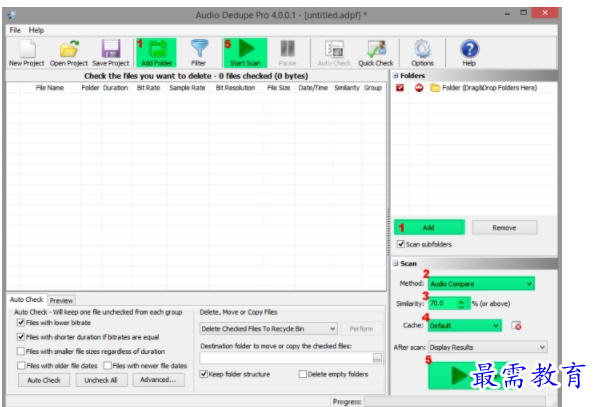The width and height of the screenshot is (594, 407).
Task: Toggle Files with shorter duration if bitrates equal
Action: pyautogui.click(x=21, y=337)
